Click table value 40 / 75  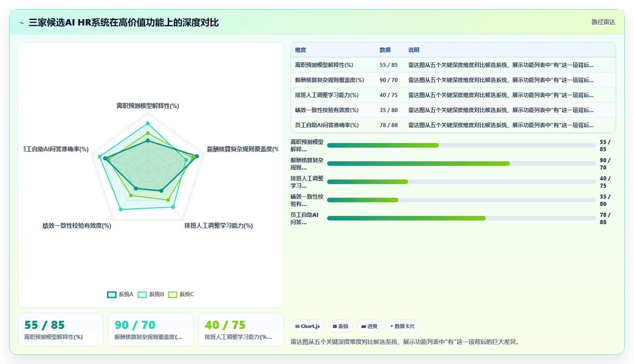pyautogui.click(x=389, y=95)
